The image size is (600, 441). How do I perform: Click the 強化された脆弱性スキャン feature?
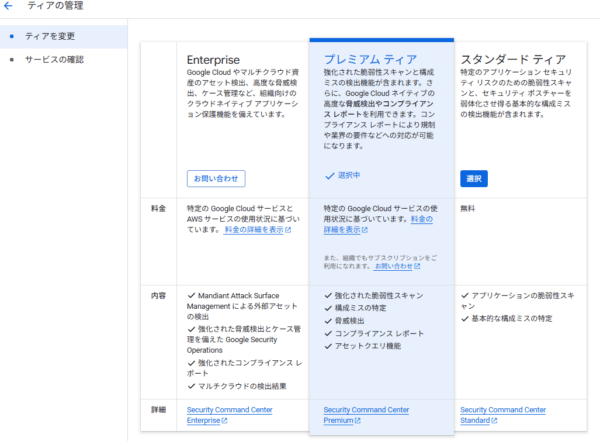pos(374,296)
